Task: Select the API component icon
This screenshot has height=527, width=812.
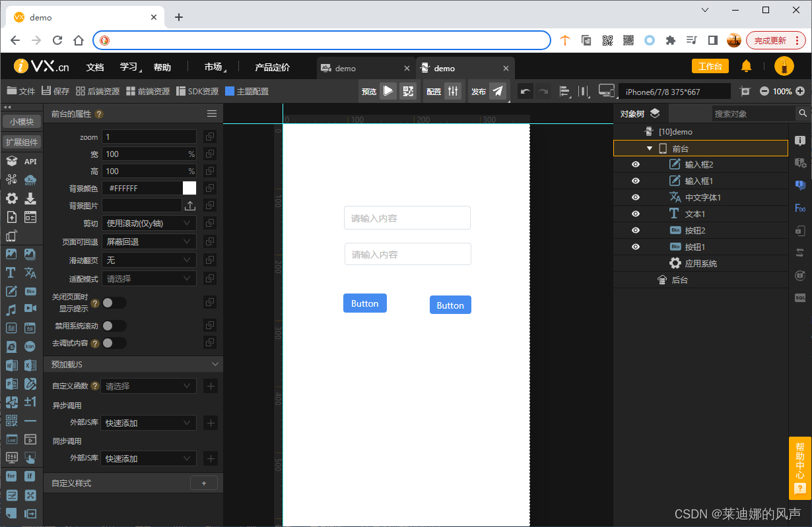Action: [x=30, y=162]
